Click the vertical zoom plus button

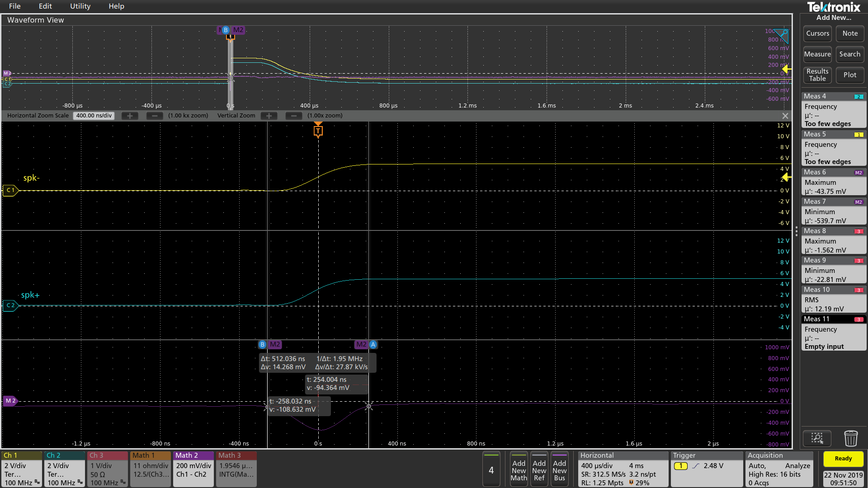pos(269,116)
